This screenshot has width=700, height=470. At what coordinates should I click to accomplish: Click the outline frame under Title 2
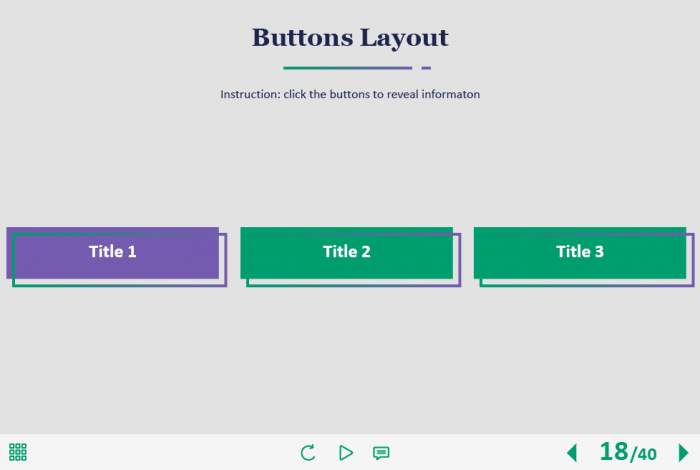pos(353,285)
